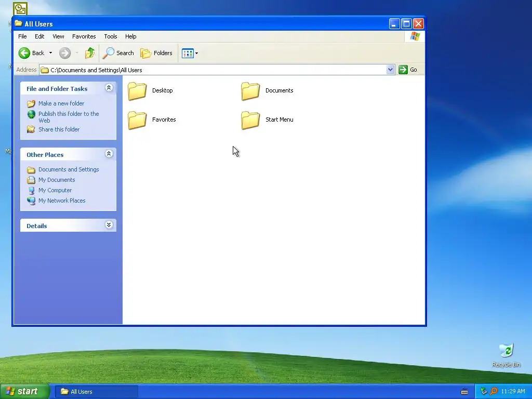
Task: Open My Network Places link
Action: [x=62, y=201]
